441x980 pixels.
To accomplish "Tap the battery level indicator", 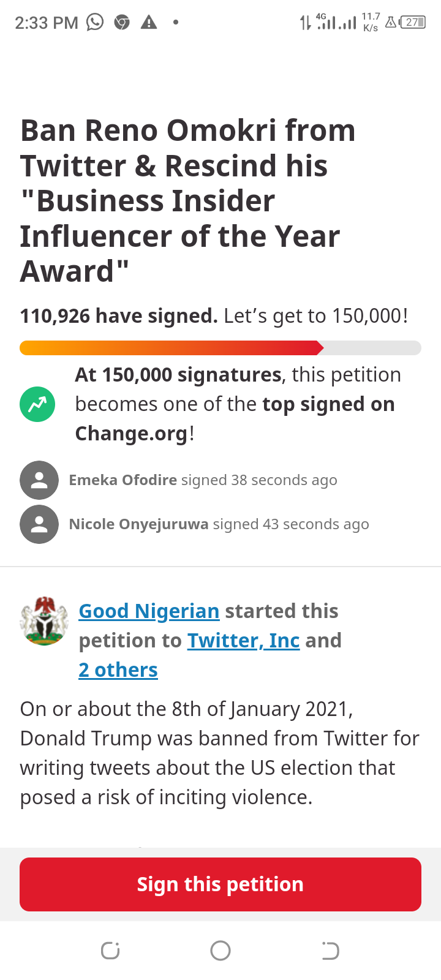I will coord(413,23).
